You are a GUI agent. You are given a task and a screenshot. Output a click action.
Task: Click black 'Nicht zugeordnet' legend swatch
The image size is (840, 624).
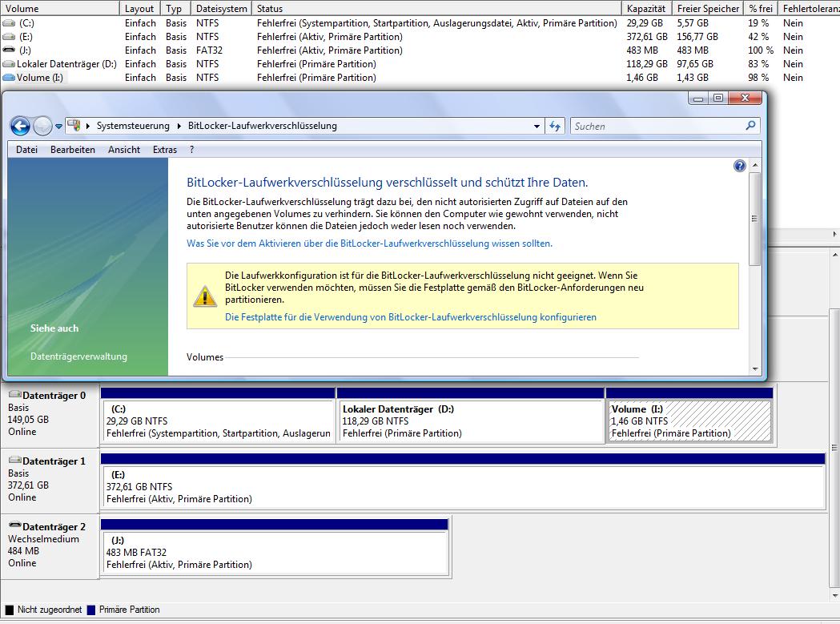[9, 610]
